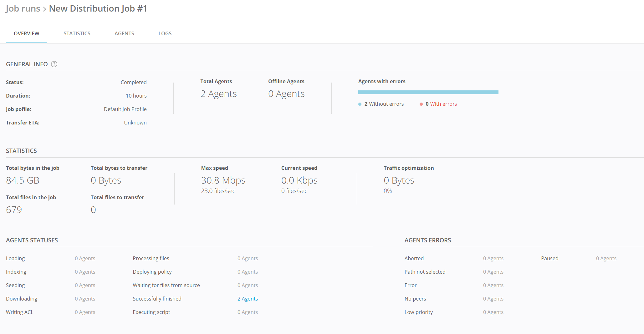
Task: Click the Total Agents count value
Action: 218,94
